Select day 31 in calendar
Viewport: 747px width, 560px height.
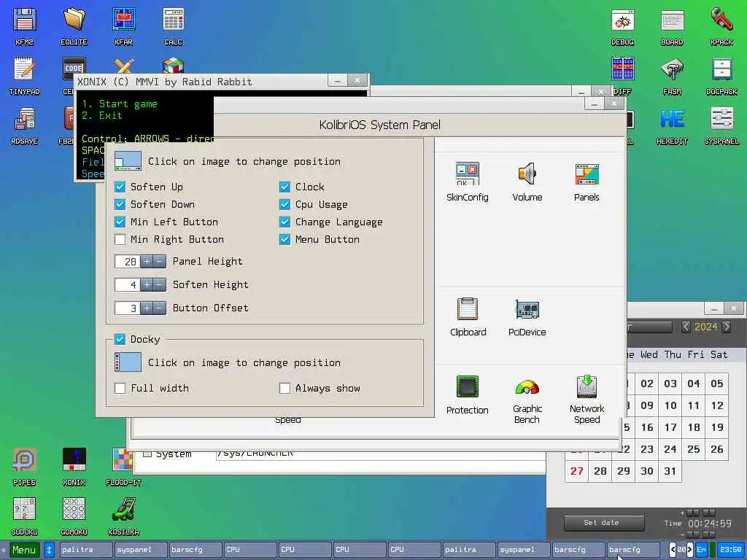[x=670, y=471]
